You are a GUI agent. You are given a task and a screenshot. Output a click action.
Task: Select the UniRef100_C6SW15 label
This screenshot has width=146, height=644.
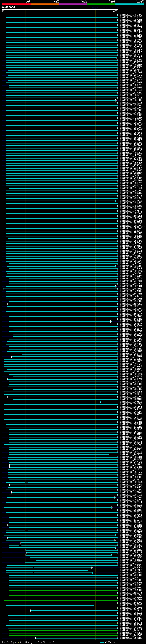tap(131, 95)
